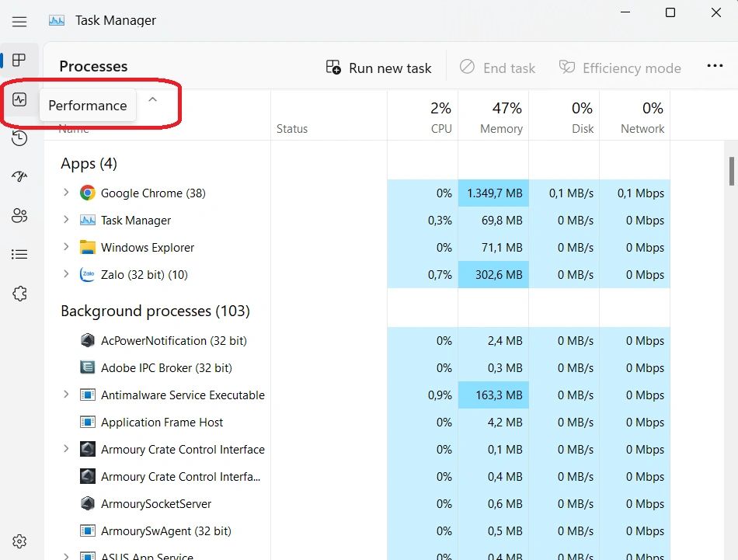This screenshot has height=560, width=738.
Task: Open the Services sidebar icon
Action: pyautogui.click(x=19, y=294)
